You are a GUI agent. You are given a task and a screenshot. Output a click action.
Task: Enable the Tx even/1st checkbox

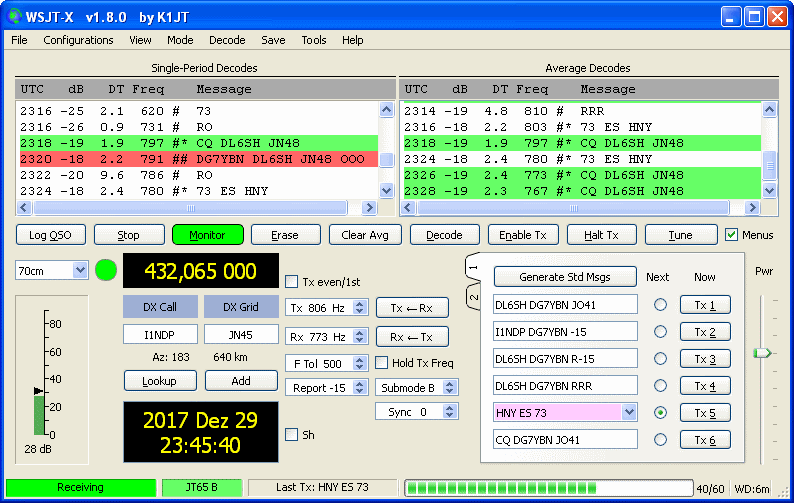[x=292, y=281]
